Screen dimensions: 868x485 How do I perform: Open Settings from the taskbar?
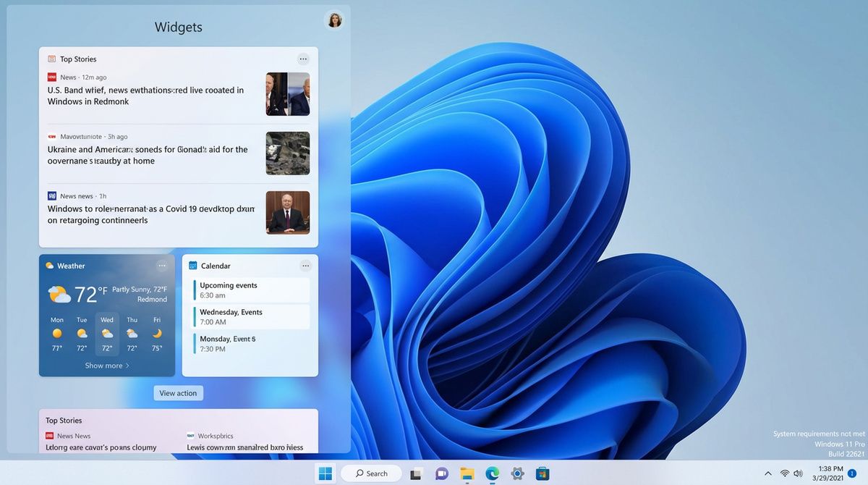[x=516, y=473]
